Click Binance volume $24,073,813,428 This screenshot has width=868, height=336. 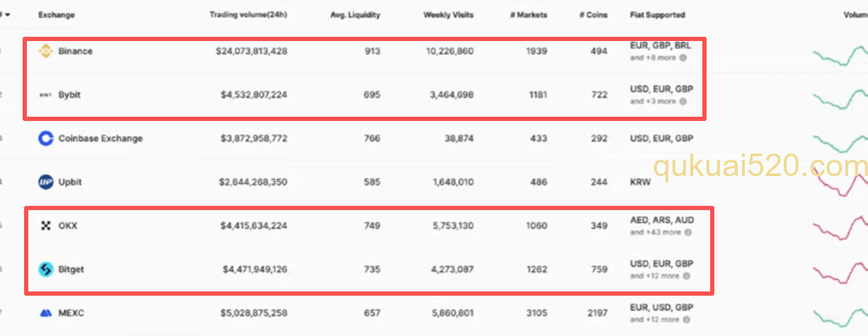(x=250, y=51)
